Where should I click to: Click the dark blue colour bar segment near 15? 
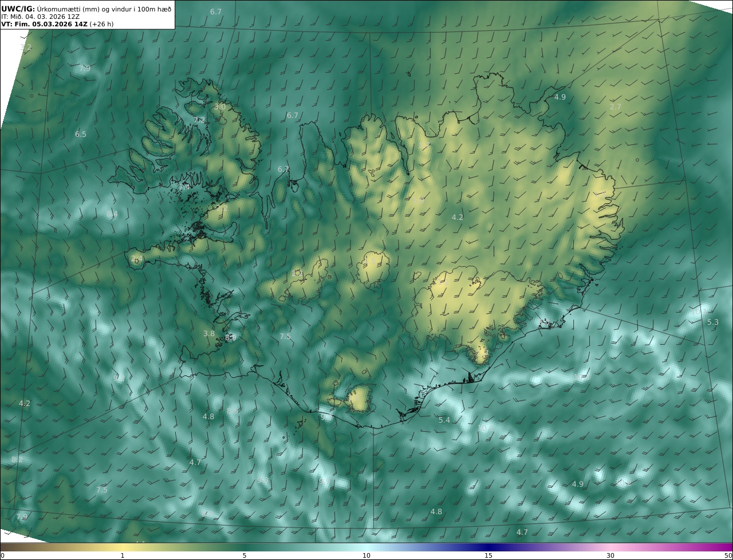(x=488, y=547)
